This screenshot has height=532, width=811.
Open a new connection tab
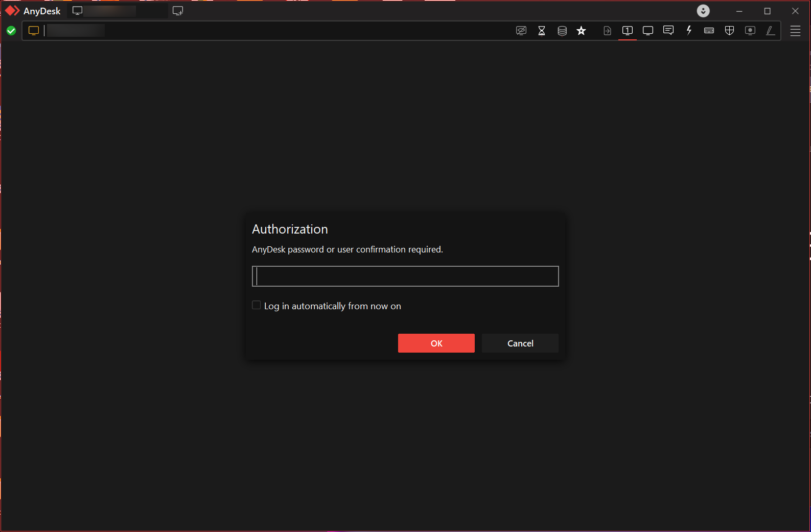click(178, 11)
